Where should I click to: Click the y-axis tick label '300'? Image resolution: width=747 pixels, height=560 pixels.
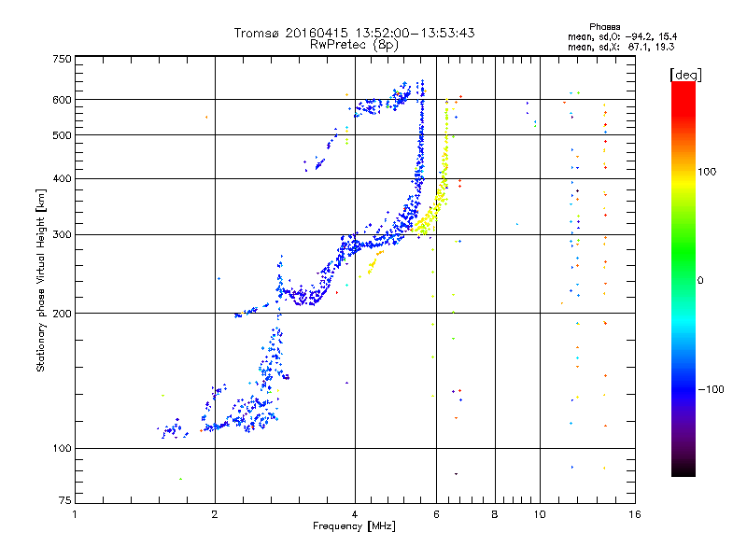point(62,234)
